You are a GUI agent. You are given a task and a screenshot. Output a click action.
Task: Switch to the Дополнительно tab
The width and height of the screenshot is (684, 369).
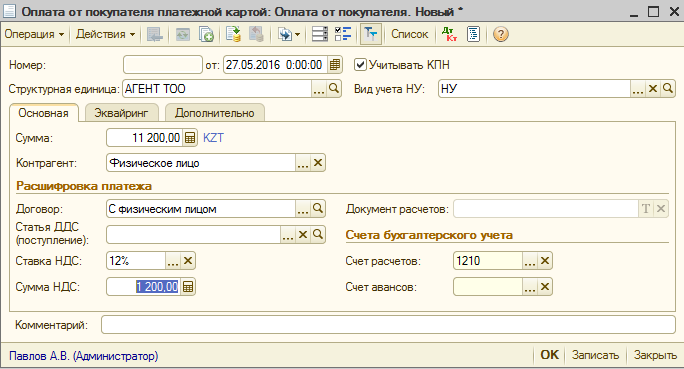215,113
